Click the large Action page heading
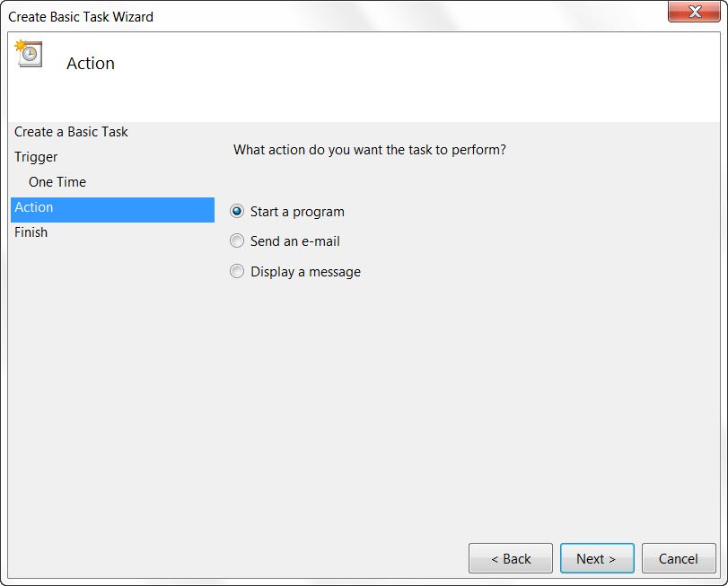The width and height of the screenshot is (728, 586). click(x=91, y=64)
